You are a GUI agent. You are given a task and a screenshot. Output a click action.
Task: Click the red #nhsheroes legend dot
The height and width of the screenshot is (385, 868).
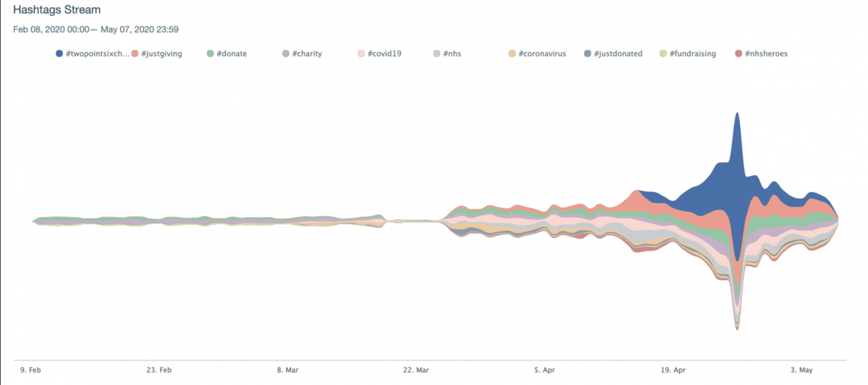click(x=739, y=54)
